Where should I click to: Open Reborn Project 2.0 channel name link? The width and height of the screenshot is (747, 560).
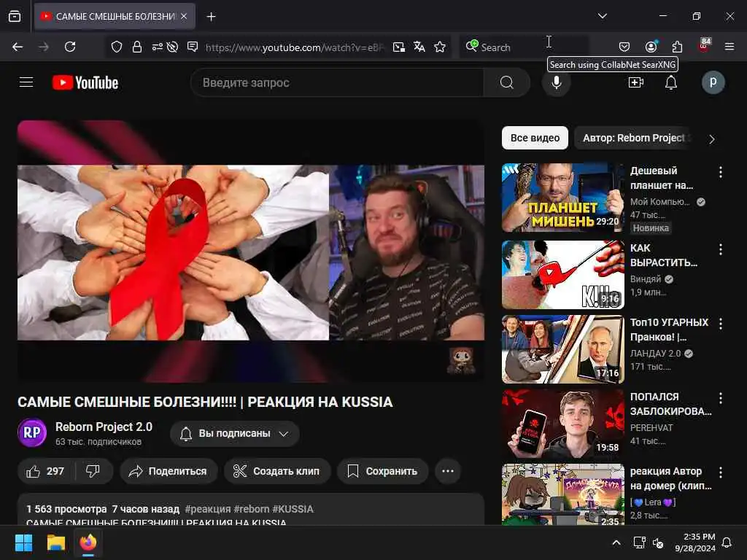104,427
